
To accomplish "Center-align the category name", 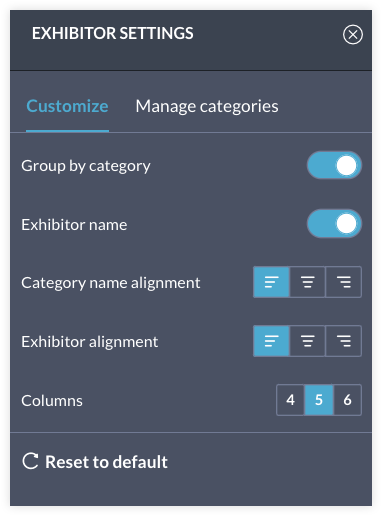I will click(307, 282).
